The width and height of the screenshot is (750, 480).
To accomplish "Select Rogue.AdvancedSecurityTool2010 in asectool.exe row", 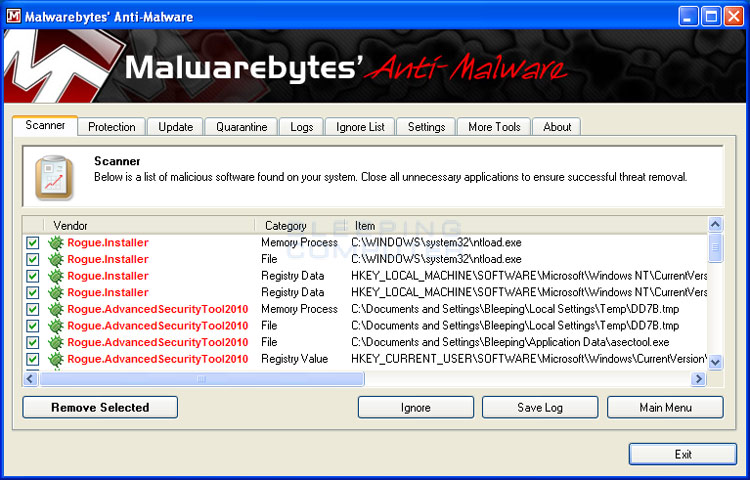I will point(158,343).
